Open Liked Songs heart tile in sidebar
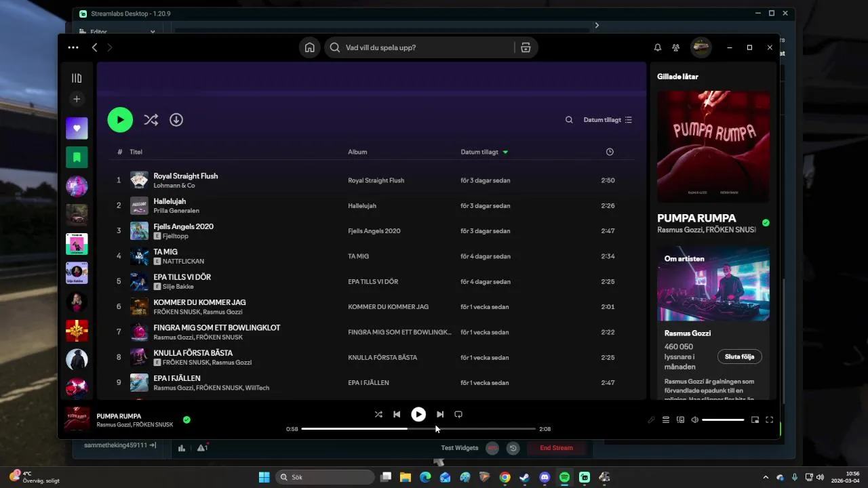This screenshot has width=868, height=488. pyautogui.click(x=77, y=128)
